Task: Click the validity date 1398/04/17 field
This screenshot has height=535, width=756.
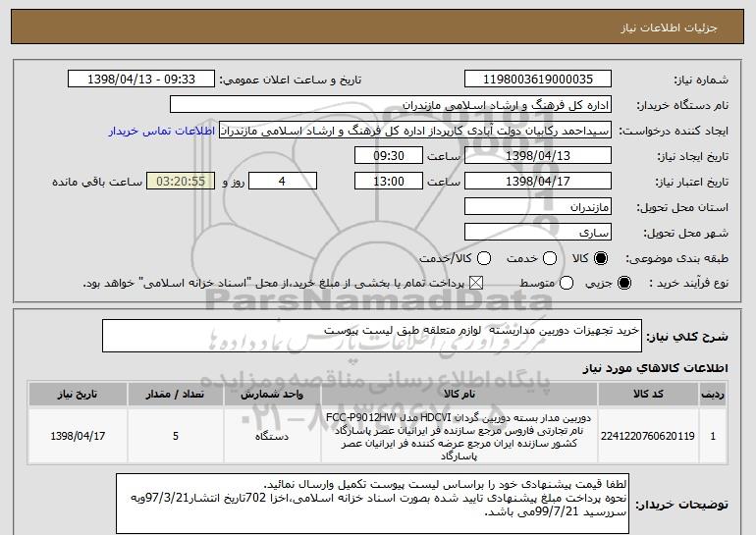Action: pos(538,182)
